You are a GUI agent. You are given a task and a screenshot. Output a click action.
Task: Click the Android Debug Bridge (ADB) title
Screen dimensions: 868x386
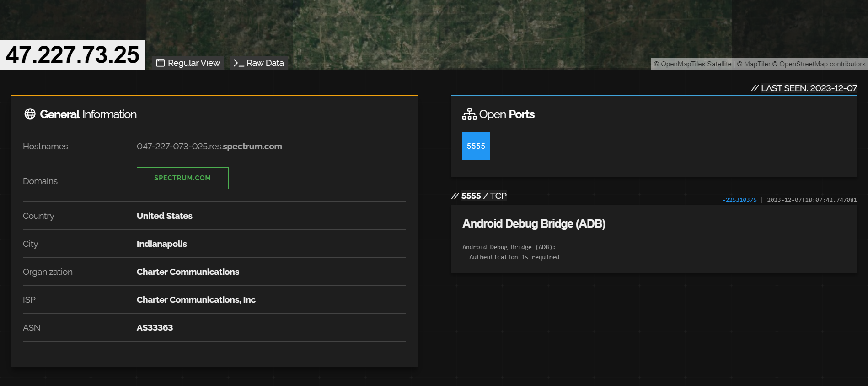[x=534, y=224]
